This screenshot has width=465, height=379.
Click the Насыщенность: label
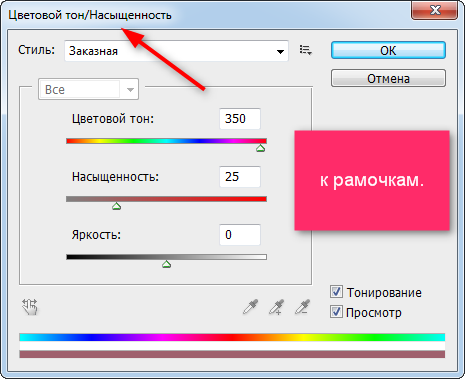pyautogui.click(x=115, y=177)
